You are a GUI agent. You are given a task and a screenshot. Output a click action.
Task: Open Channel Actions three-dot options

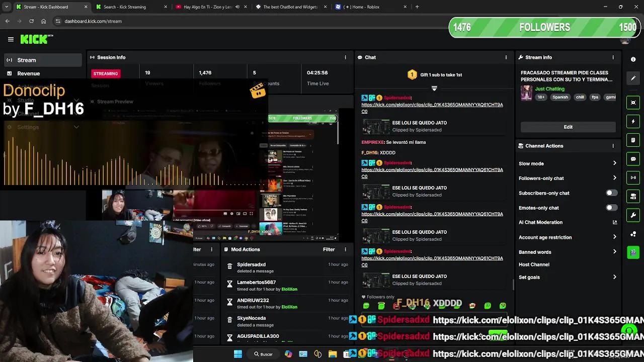point(613,146)
